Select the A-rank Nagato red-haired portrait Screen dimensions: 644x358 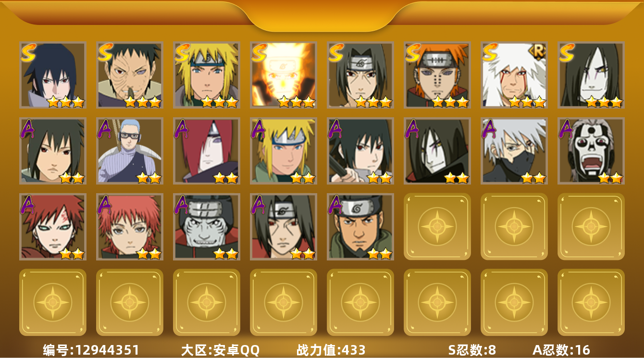point(207,151)
